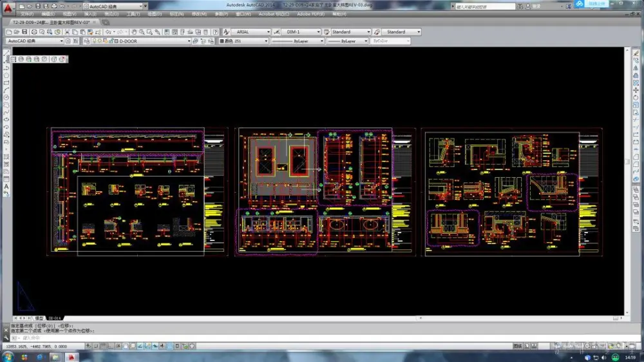Open the D-DOOR layer dropdown
This screenshot has height=362, width=644.
pos(154,41)
